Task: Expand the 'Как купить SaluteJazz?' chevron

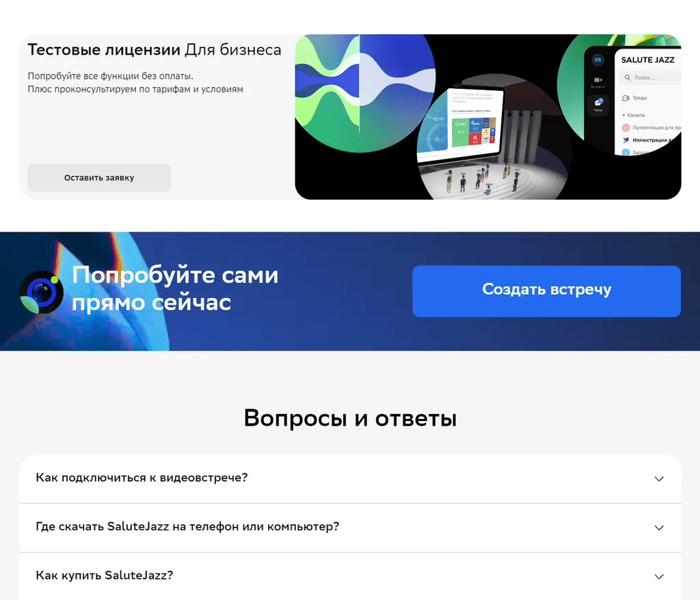Action: [x=659, y=576]
